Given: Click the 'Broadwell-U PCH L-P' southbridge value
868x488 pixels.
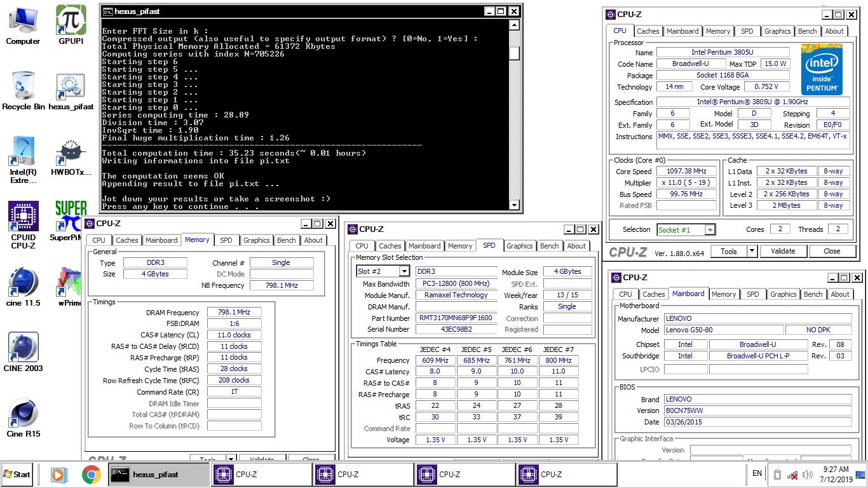Looking at the screenshot, I should click(x=758, y=356).
